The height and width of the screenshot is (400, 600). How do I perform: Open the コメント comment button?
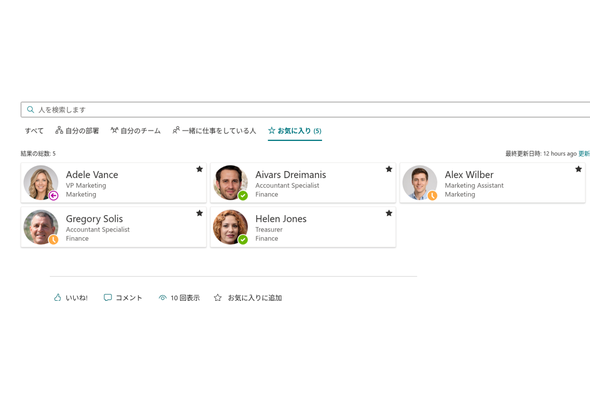(x=123, y=297)
